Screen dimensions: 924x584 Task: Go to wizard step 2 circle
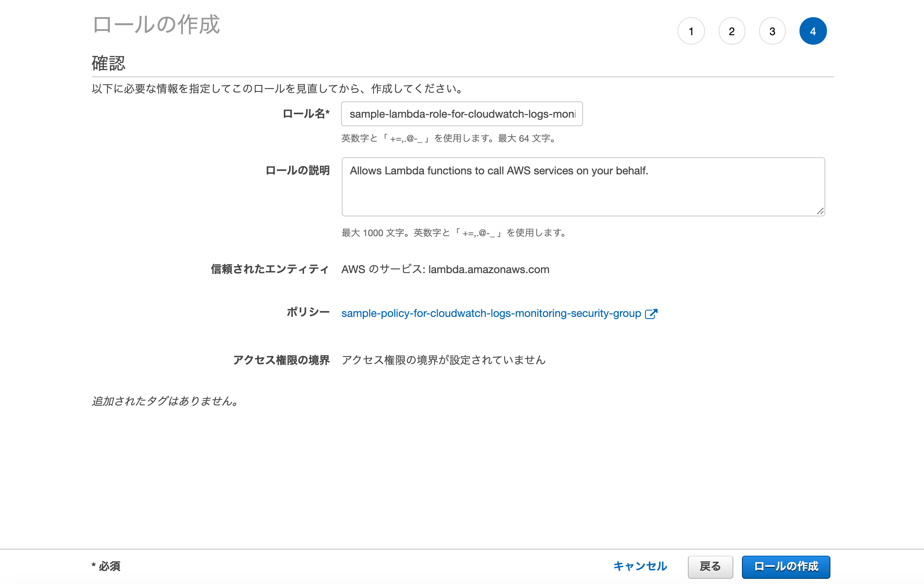(732, 31)
